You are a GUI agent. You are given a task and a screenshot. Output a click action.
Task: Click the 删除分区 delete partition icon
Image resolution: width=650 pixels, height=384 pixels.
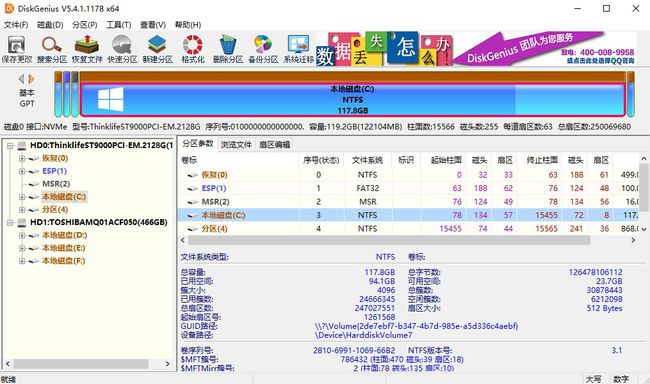pyautogui.click(x=228, y=49)
